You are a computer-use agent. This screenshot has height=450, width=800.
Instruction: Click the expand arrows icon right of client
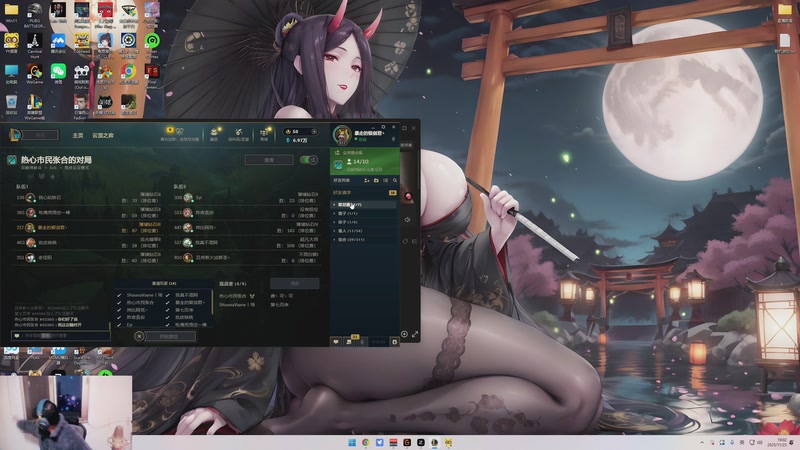415,334
